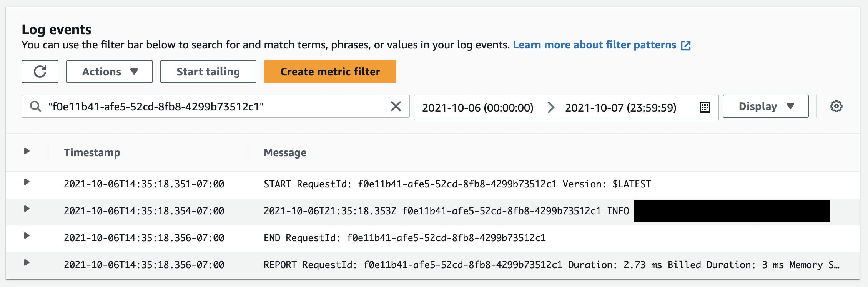Select the start date 2021-10-06 field
The width and height of the screenshot is (868, 287).
(477, 108)
